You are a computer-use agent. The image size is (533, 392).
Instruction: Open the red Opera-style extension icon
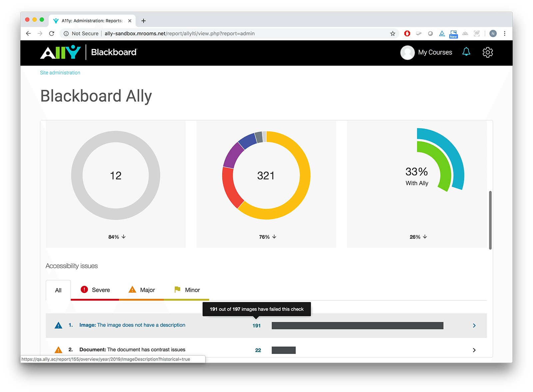pos(407,33)
